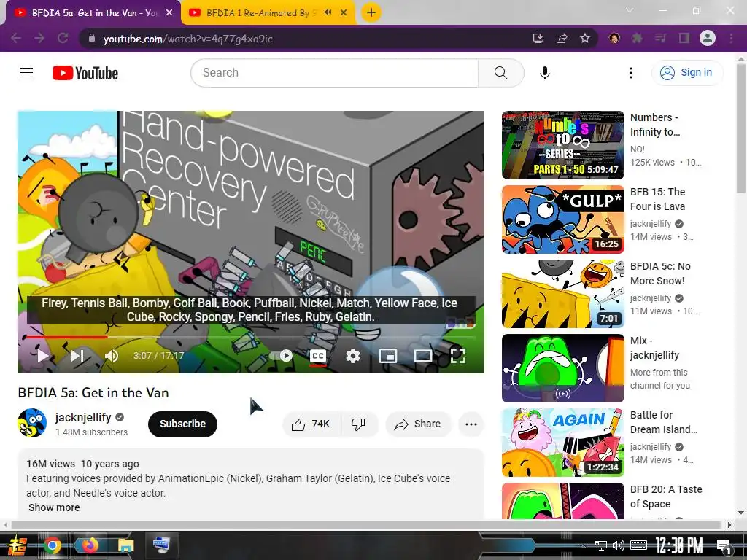Go back in browser history
Screen dimensions: 747x560
[16, 38]
